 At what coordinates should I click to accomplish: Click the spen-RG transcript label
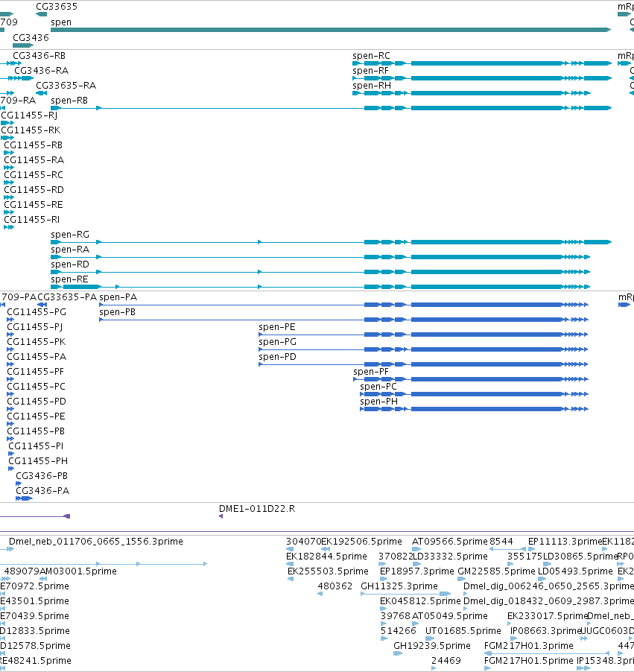pyautogui.click(x=70, y=235)
